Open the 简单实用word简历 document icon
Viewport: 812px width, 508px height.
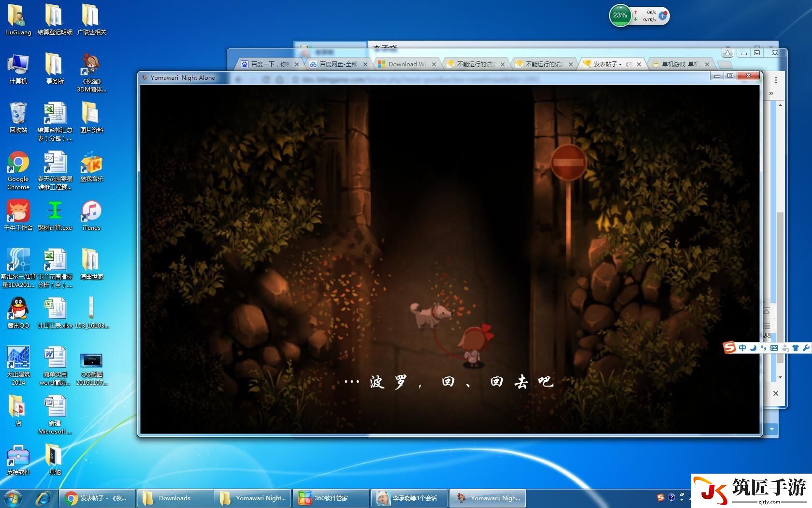click(x=55, y=366)
